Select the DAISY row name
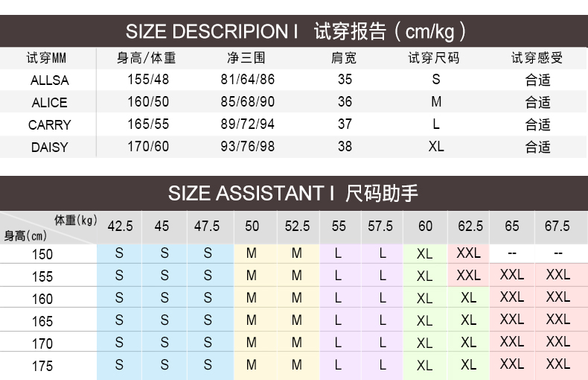588x380 pixels. [49, 148]
